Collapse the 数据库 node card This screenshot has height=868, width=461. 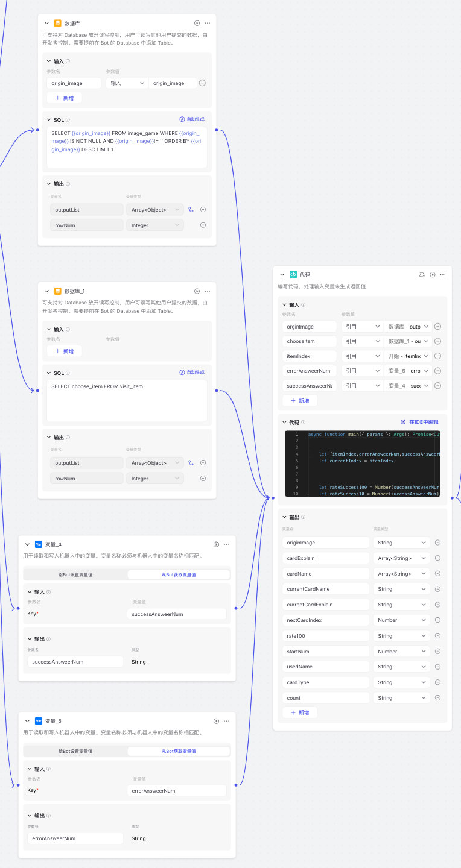pos(45,23)
